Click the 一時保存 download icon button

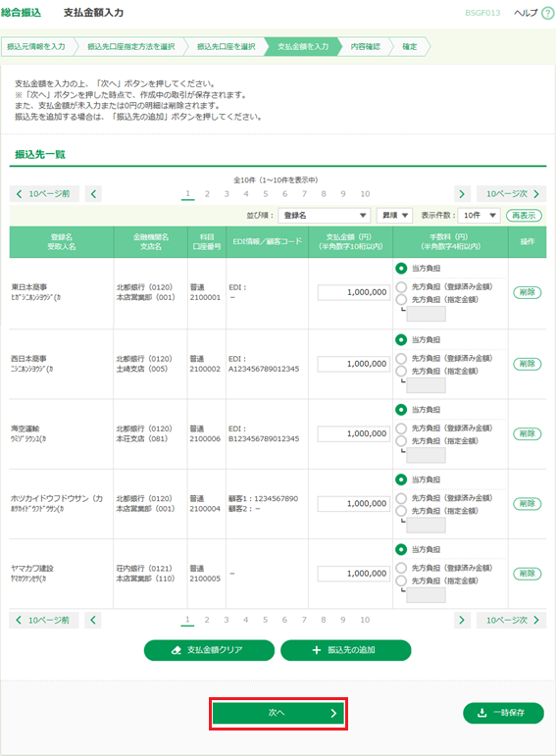(503, 713)
